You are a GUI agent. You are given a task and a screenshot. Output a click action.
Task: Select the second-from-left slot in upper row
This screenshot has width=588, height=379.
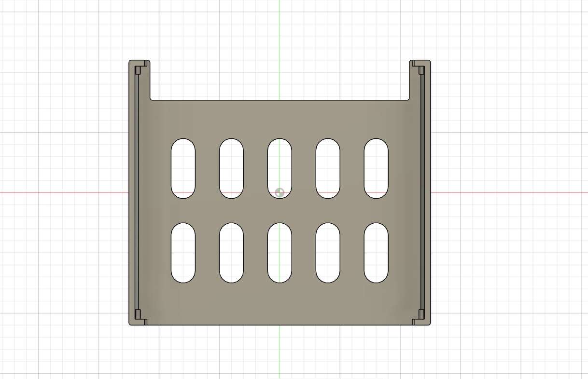(231, 168)
